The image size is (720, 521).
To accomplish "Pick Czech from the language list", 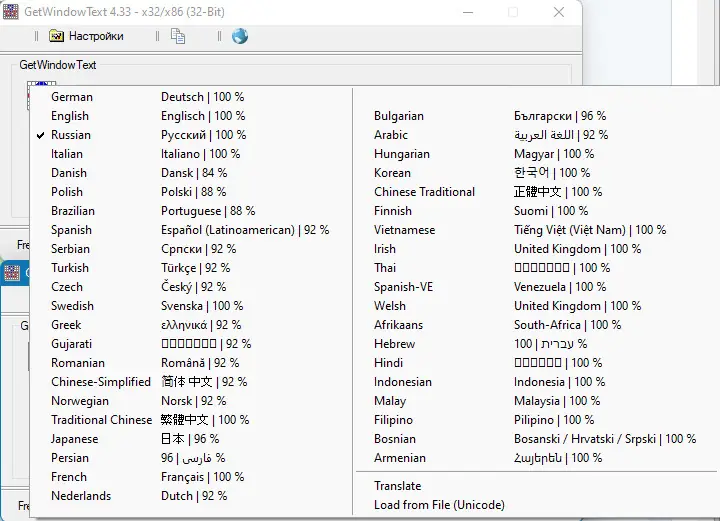I will click(192, 287).
